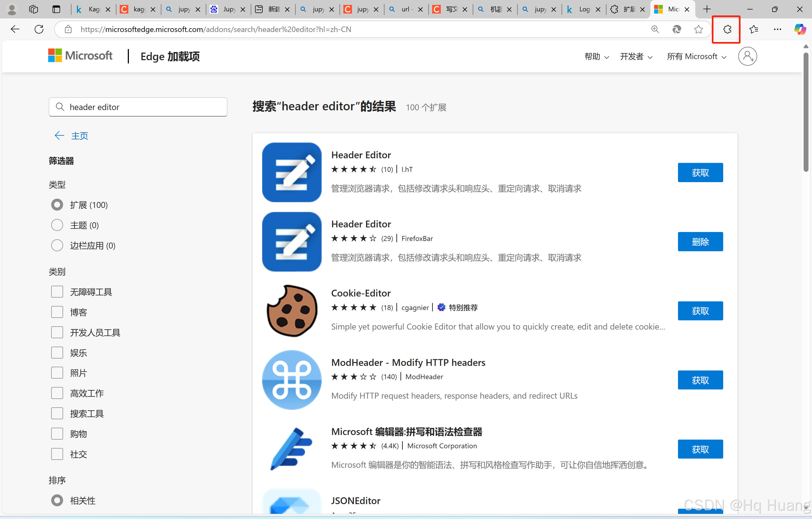Expand the 帮助 dropdown menu
This screenshot has height=519, width=812.
tap(596, 57)
